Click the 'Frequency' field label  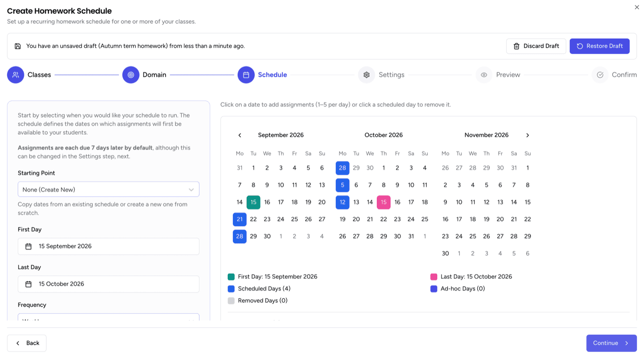pos(32,305)
